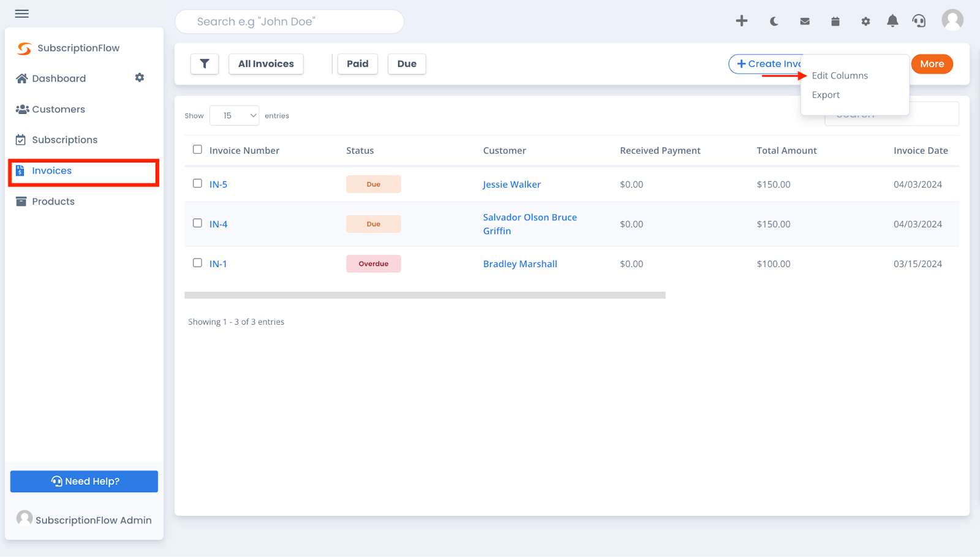Open settings gear in top bar
This screenshot has height=557, width=980.
[865, 21]
